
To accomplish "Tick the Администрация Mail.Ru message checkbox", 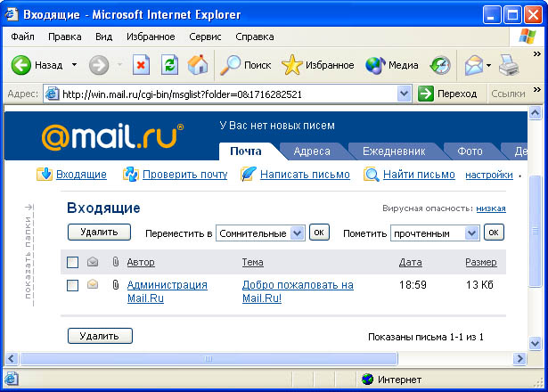I will coord(73,285).
